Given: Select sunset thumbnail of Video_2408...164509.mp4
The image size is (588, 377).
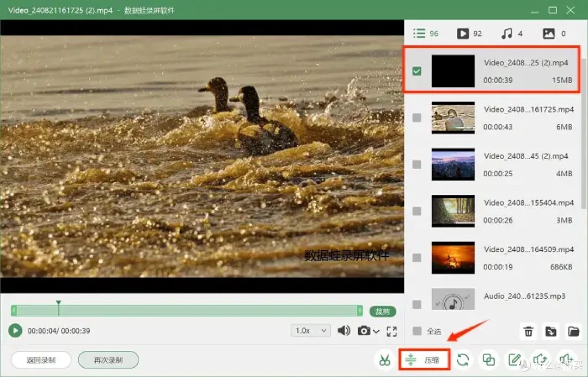Looking at the screenshot, I should click(x=453, y=258).
